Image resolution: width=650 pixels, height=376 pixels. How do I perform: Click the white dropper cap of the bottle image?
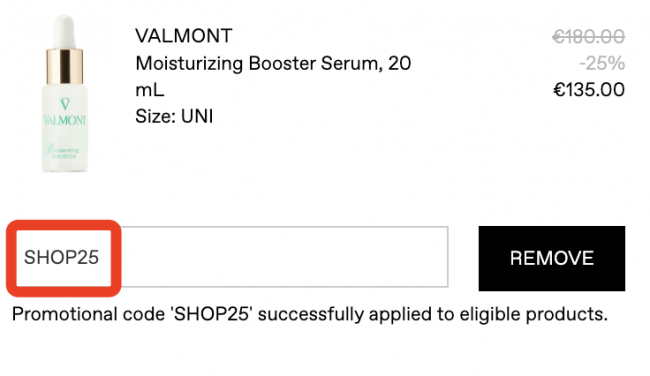pyautogui.click(x=65, y=31)
